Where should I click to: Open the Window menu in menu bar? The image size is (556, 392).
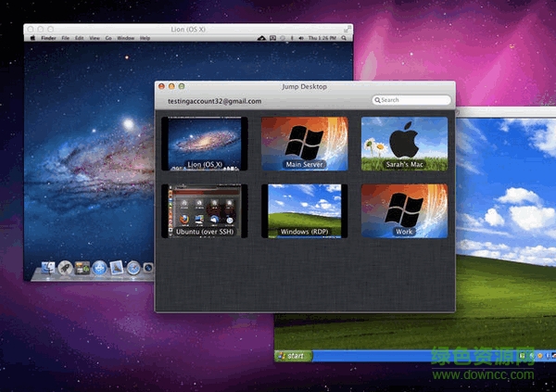[124, 39]
